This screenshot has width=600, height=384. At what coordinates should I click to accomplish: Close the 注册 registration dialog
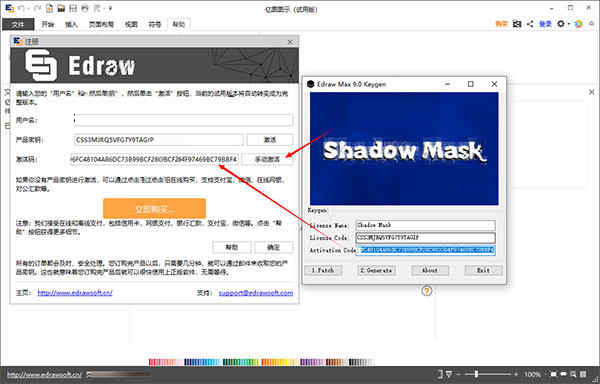290,42
